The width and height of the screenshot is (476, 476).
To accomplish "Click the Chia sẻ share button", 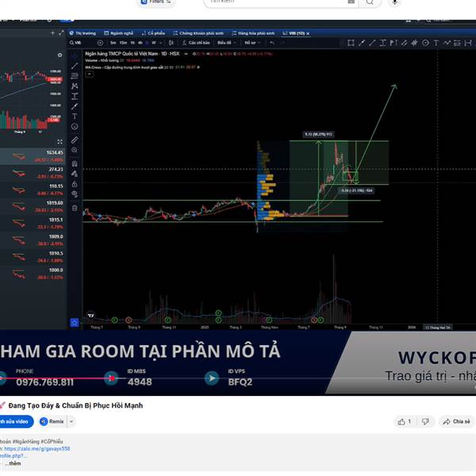I will (x=457, y=422).
